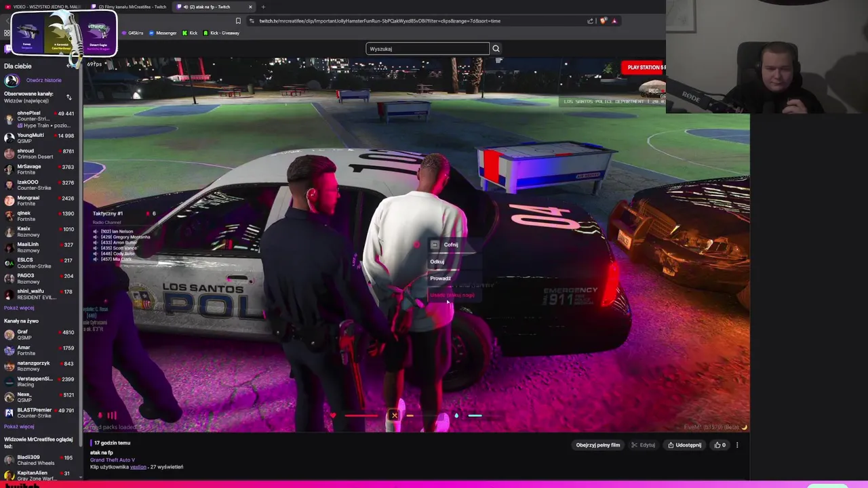Open a new browser tab
868x488 pixels.
(x=263, y=7)
